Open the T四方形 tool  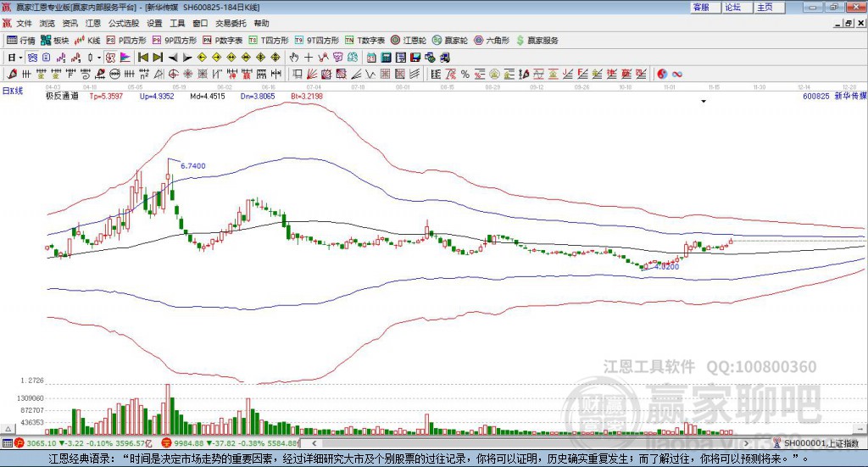click(x=269, y=41)
